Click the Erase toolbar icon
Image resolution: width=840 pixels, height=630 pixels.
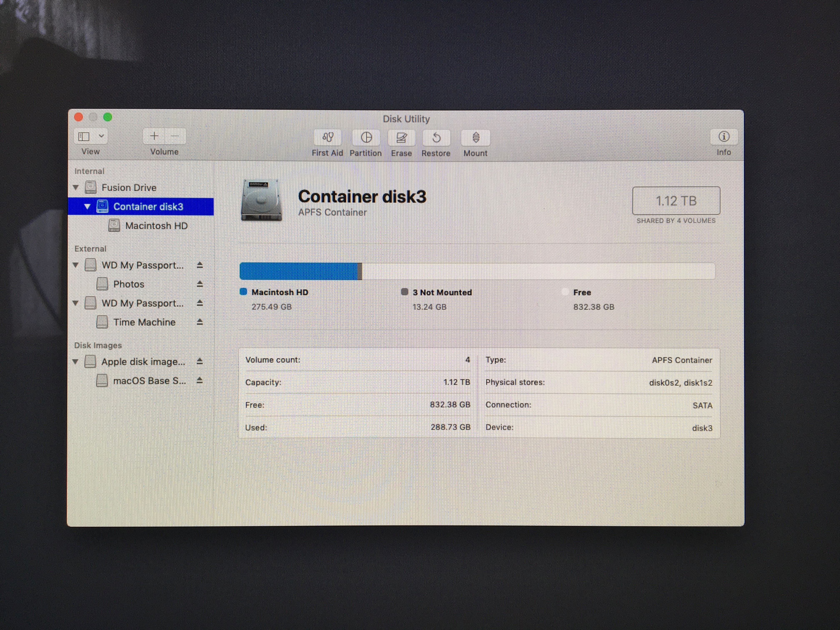[401, 137]
